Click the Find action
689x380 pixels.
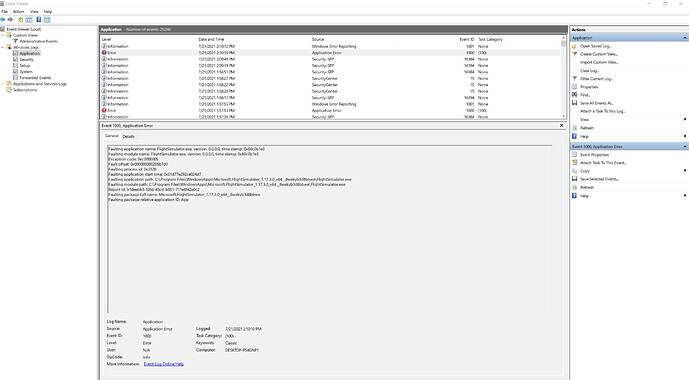click(x=585, y=95)
